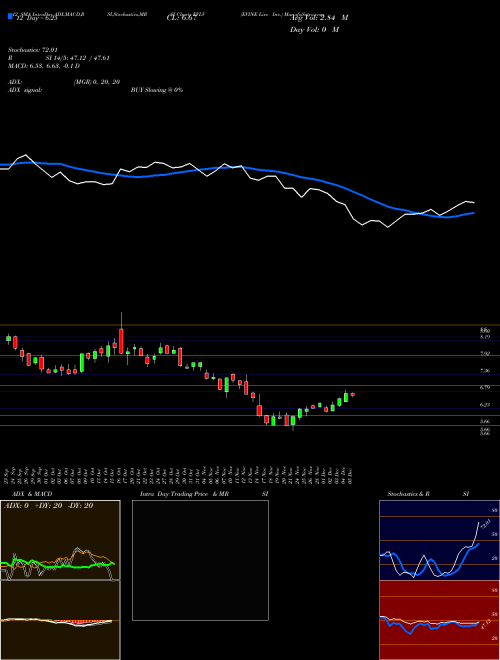This screenshot has height=660, width=500.
Task: Click the ADX & MACD panel title
Action: tap(32, 494)
